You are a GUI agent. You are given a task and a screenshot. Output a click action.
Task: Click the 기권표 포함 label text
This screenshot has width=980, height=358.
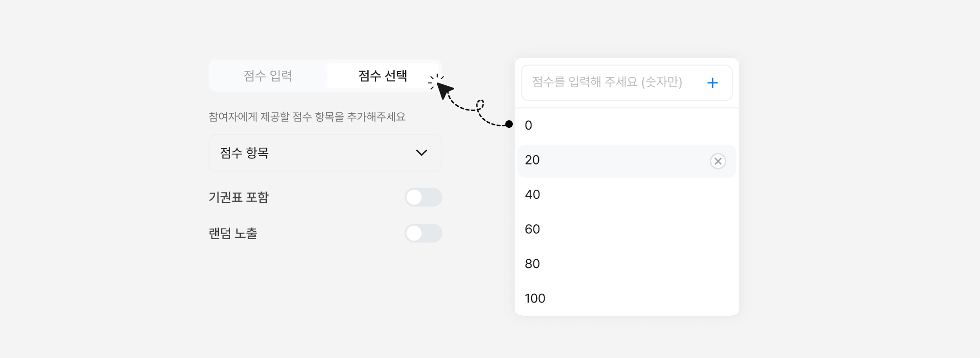click(x=238, y=197)
